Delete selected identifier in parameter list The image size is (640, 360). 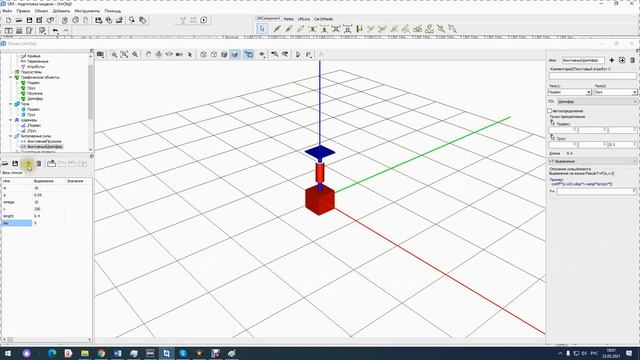pyautogui.click(x=39, y=164)
